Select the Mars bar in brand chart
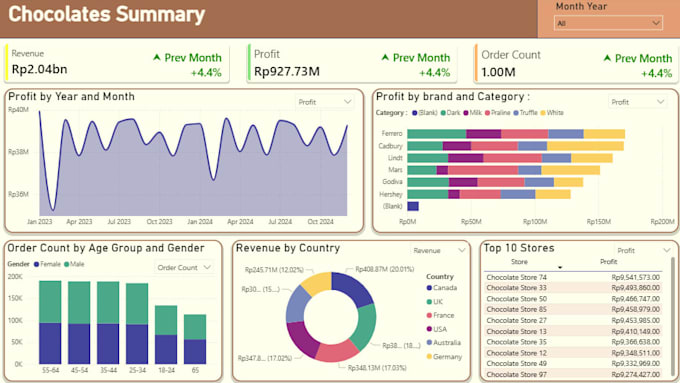 [503, 170]
